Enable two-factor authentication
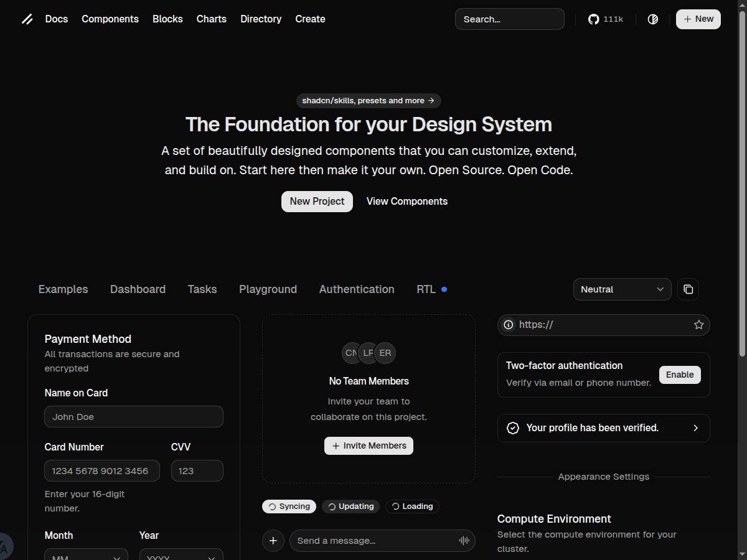The height and width of the screenshot is (560, 747). click(x=680, y=375)
